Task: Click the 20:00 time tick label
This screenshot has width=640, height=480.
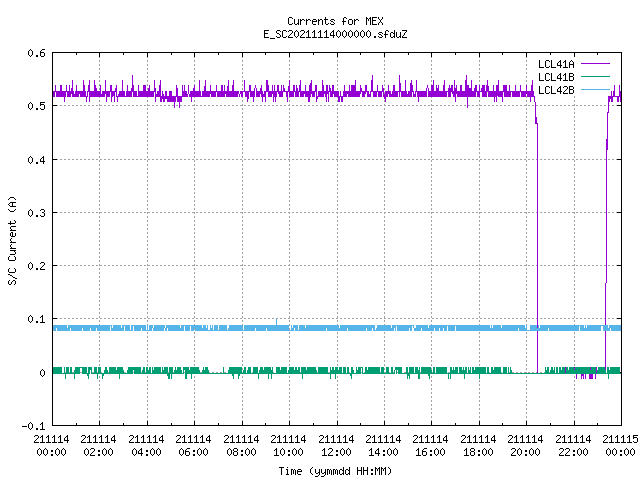Action: [525, 446]
